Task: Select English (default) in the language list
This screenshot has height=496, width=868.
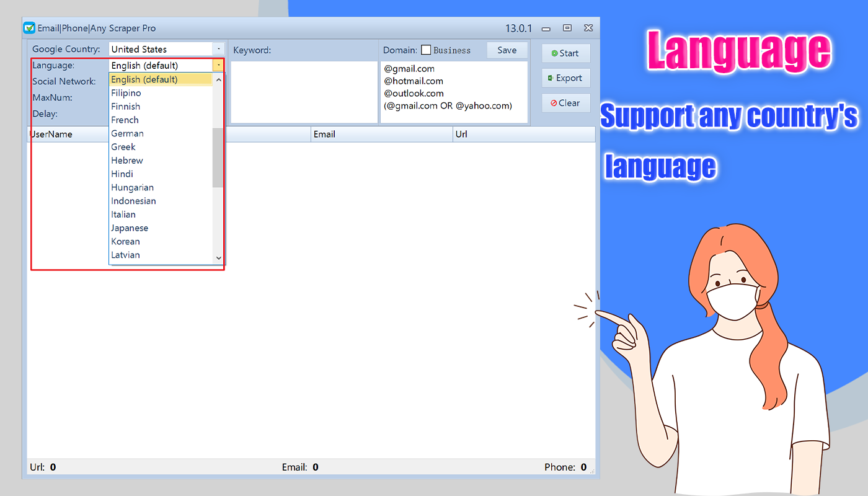Action: (x=161, y=79)
